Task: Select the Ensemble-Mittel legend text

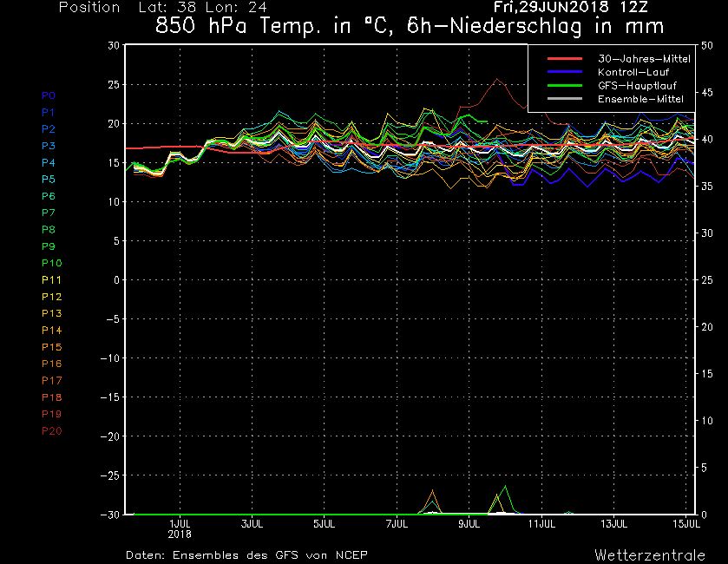Action: click(x=640, y=100)
